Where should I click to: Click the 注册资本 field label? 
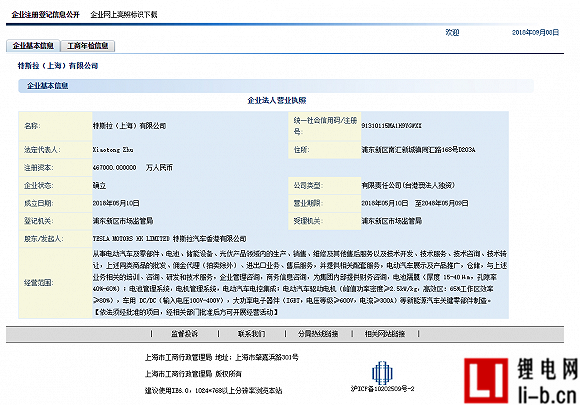coord(39,168)
